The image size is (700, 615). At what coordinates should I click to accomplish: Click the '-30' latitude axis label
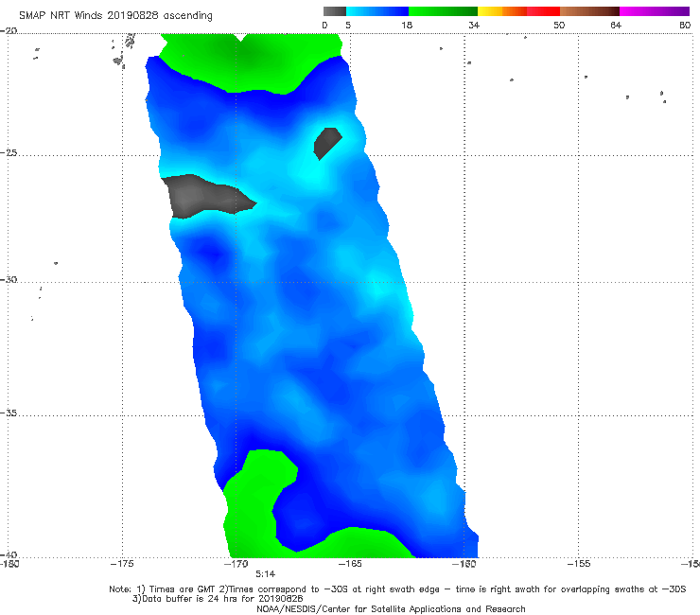pos(9,279)
